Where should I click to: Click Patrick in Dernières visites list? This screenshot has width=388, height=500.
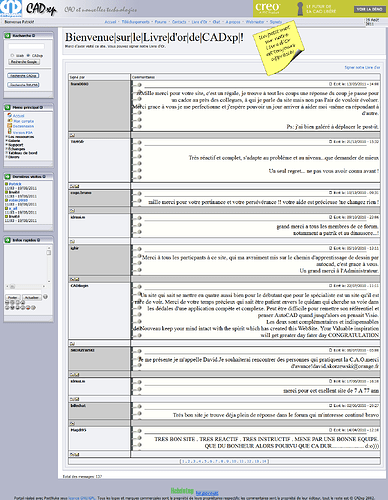(x=15, y=184)
